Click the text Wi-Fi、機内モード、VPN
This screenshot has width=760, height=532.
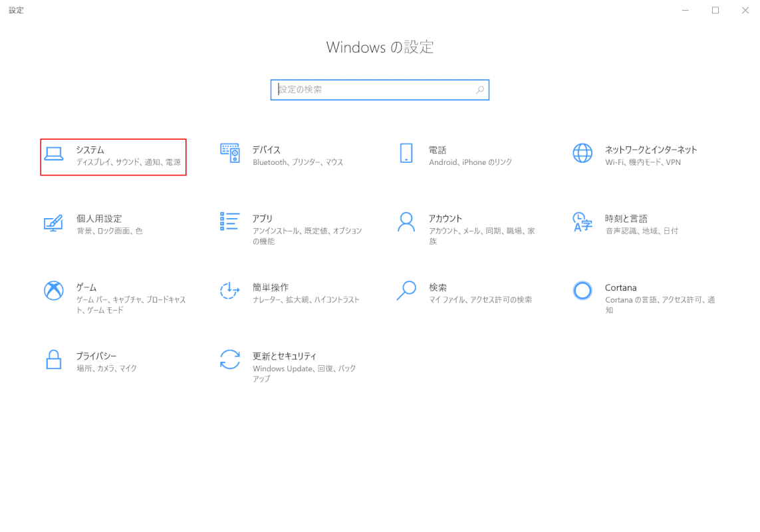point(643,162)
